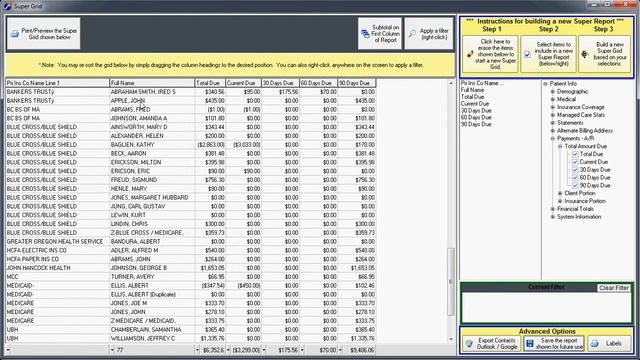Click the cell 'BAGLIEN, KATHY'
Screen dimensions: 640x360
pos(152,144)
